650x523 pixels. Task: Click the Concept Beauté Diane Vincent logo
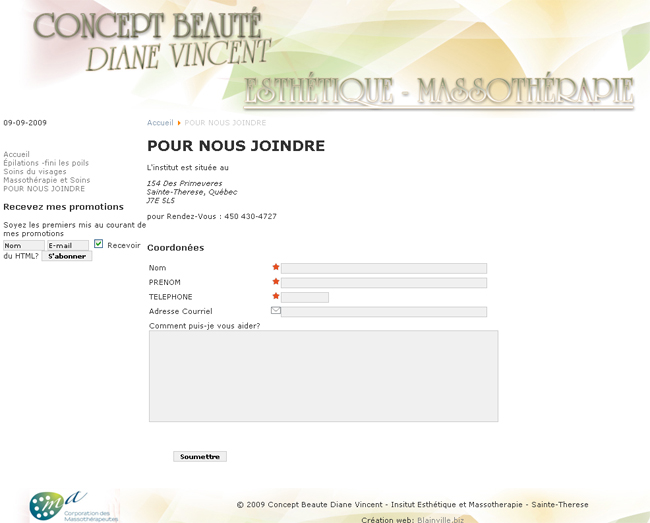[x=152, y=40]
